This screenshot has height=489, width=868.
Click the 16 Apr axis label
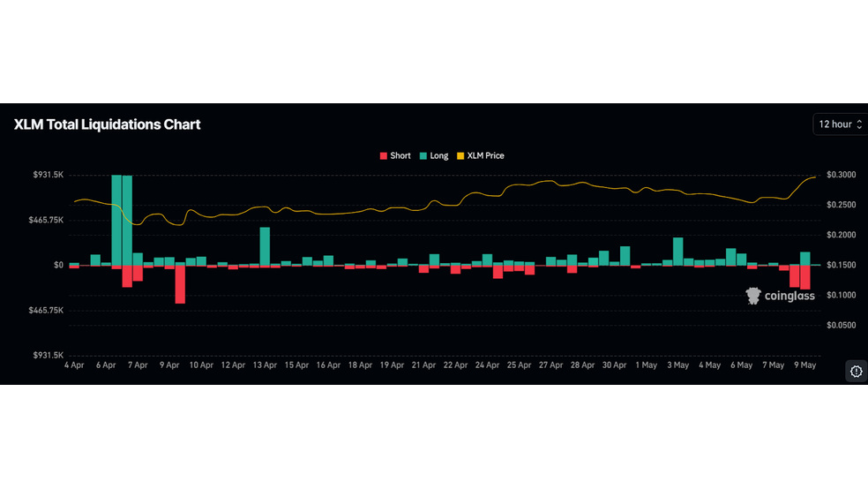pos(328,365)
